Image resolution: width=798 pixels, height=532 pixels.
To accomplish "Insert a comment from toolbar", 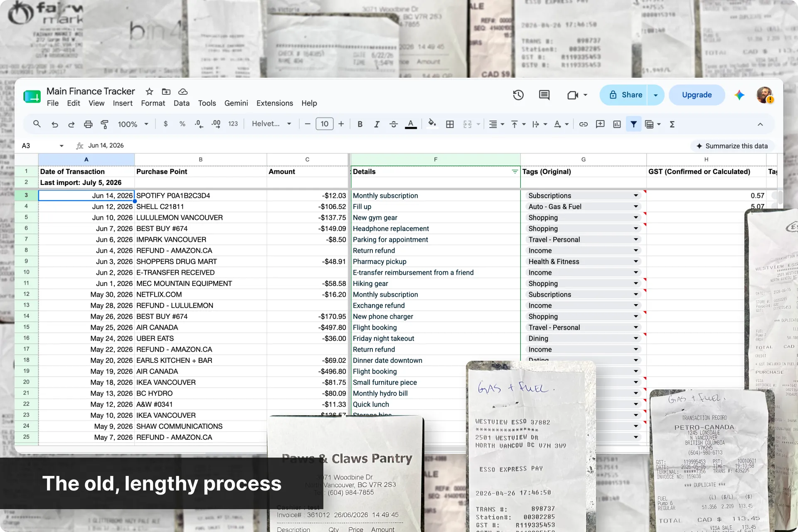I will [x=600, y=124].
